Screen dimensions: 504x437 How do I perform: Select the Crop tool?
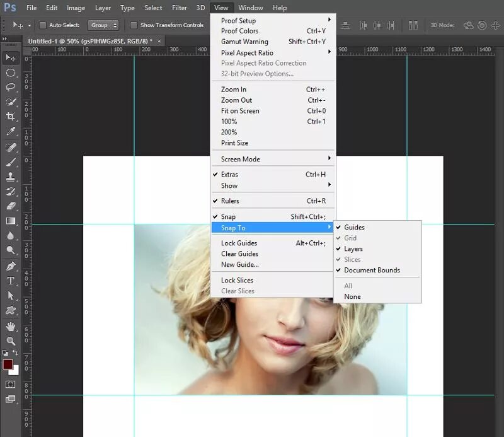click(11, 116)
